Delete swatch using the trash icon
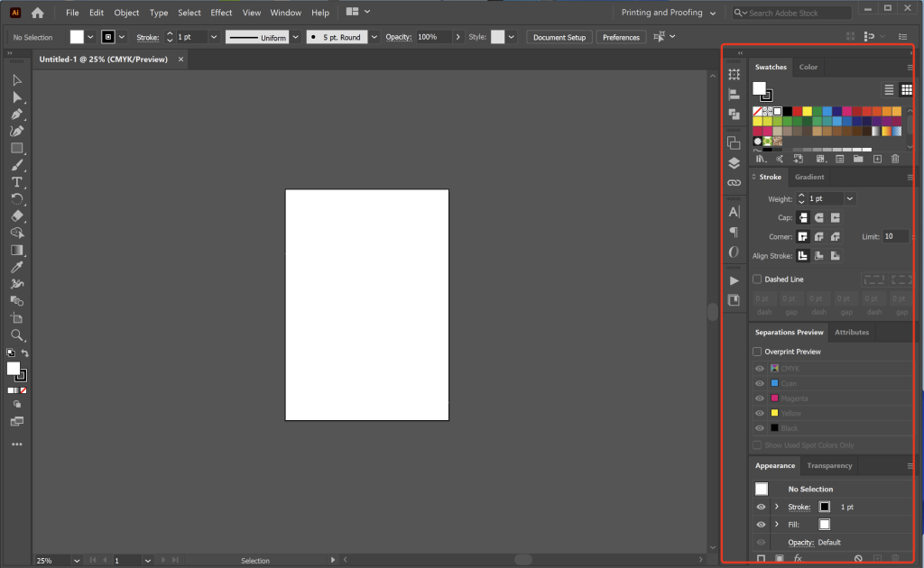 [x=895, y=159]
